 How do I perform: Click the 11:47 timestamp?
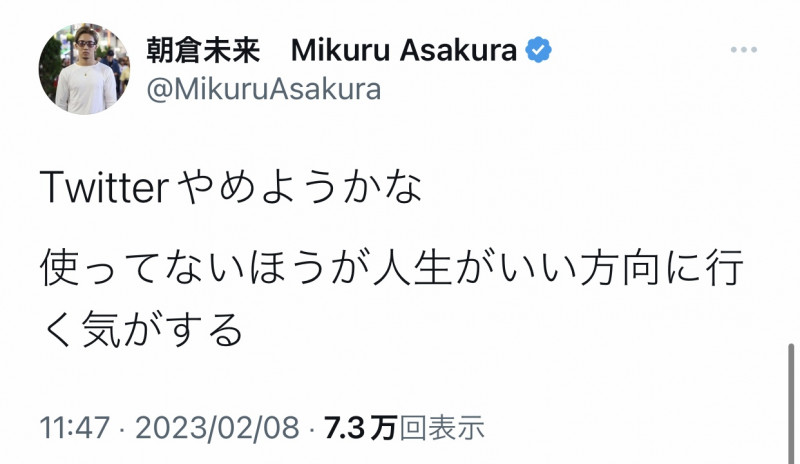point(73,428)
